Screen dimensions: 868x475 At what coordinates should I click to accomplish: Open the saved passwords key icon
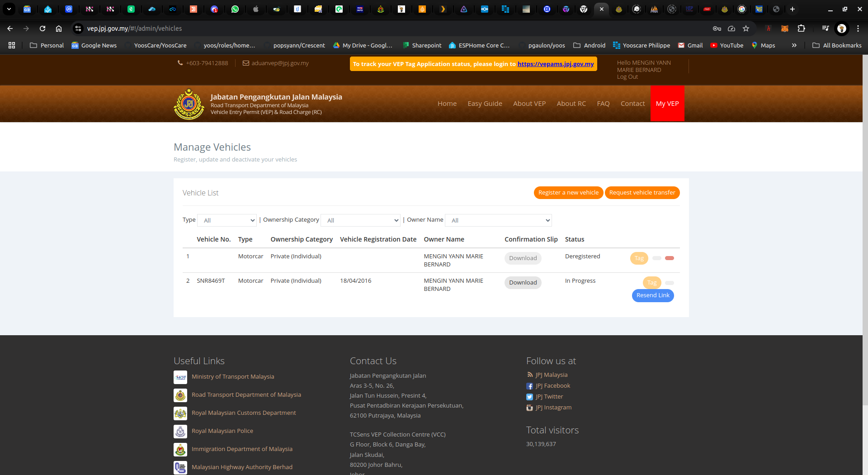pyautogui.click(x=717, y=28)
